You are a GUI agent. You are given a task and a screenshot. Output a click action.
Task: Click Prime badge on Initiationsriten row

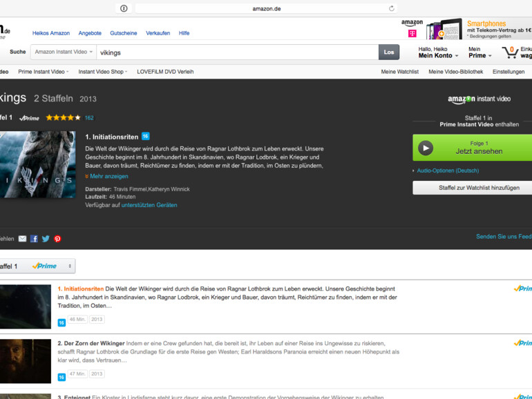point(523,289)
